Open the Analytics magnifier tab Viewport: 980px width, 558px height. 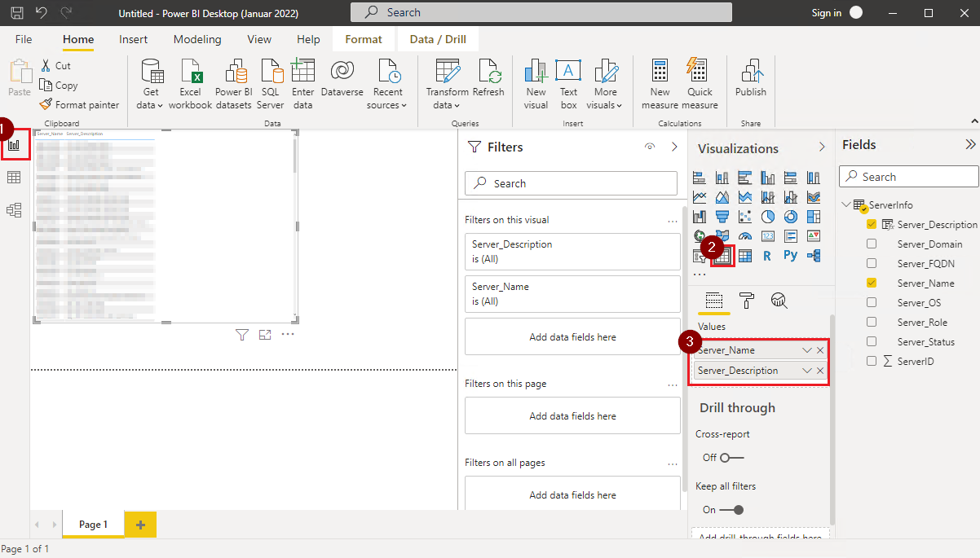pos(779,301)
